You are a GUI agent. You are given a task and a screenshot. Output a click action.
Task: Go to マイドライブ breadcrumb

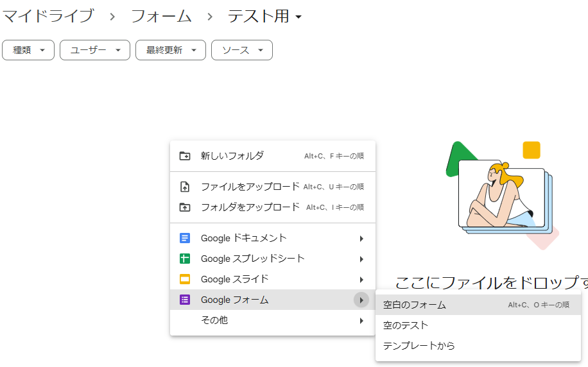(48, 16)
